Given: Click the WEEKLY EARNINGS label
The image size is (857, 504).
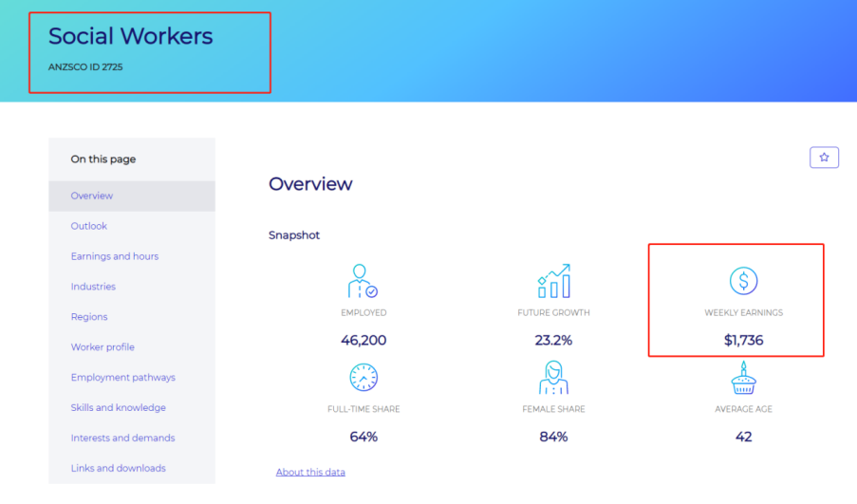Looking at the screenshot, I should [743, 312].
